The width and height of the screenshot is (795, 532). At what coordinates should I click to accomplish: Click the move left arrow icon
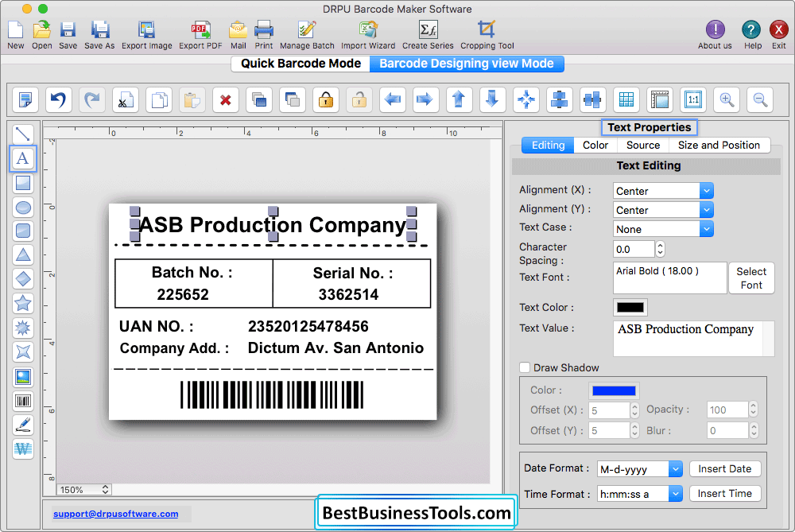[393, 99]
